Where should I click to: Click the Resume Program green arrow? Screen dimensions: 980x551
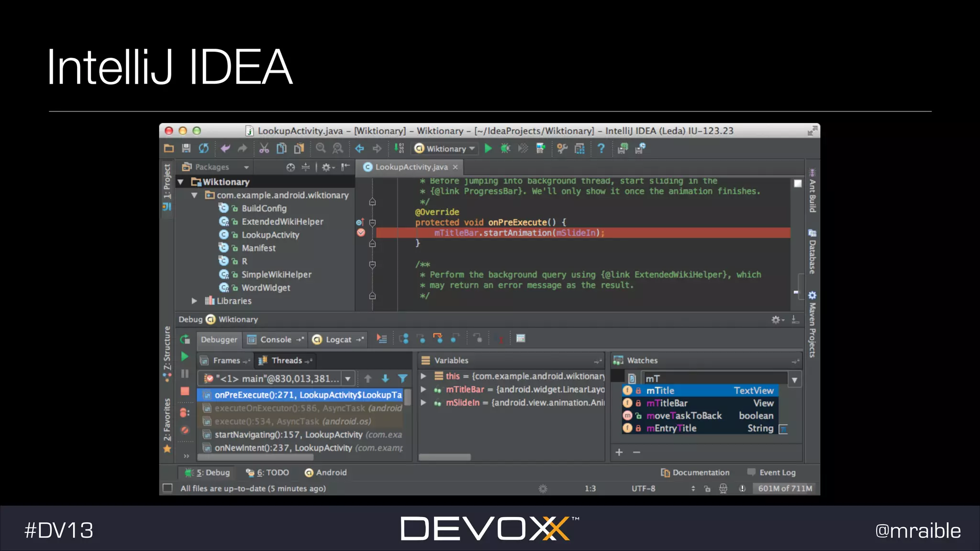pos(185,357)
